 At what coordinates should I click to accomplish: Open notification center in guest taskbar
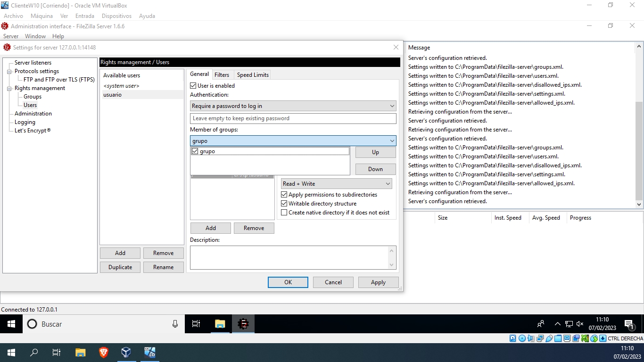[629, 324]
